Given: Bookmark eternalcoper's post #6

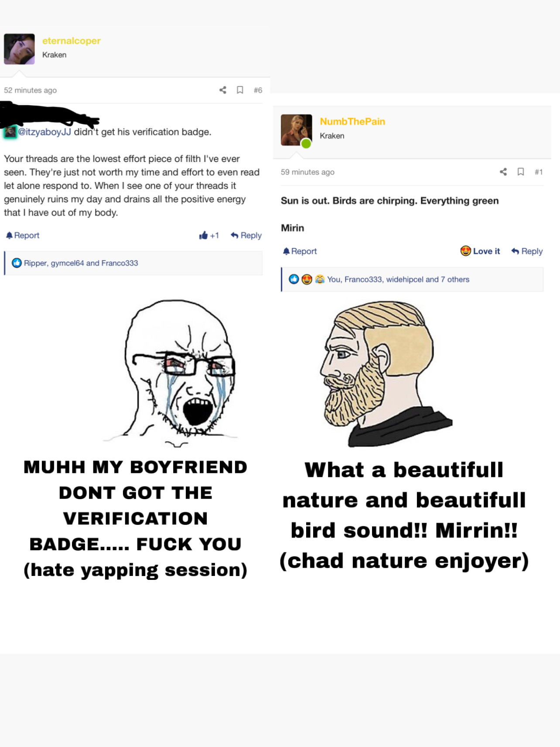Looking at the screenshot, I should [240, 90].
